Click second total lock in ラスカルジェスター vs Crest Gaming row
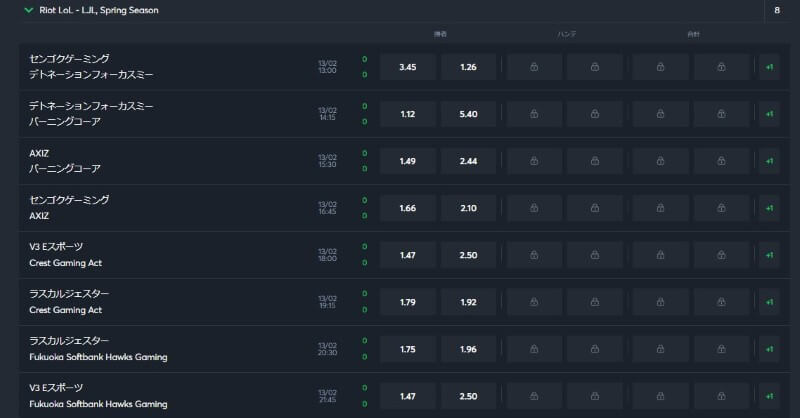 point(722,302)
